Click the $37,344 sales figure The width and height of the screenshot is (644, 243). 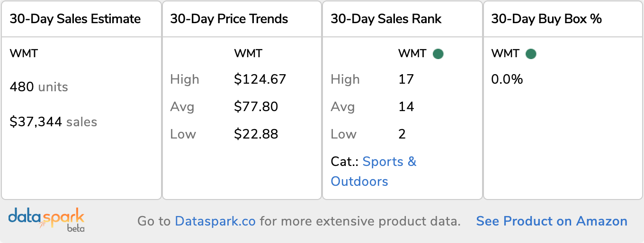[54, 122]
